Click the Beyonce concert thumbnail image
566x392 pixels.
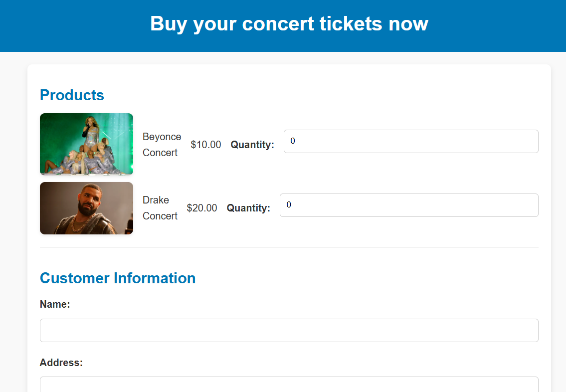86,144
